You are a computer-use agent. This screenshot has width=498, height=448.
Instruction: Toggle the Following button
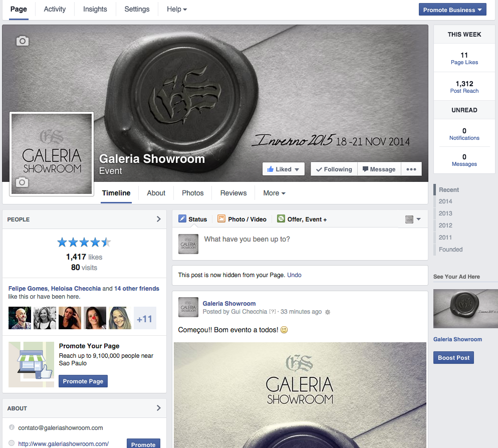[334, 169]
